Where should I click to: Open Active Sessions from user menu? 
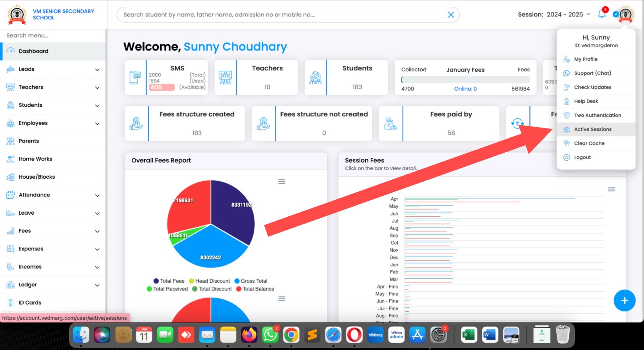click(x=596, y=129)
